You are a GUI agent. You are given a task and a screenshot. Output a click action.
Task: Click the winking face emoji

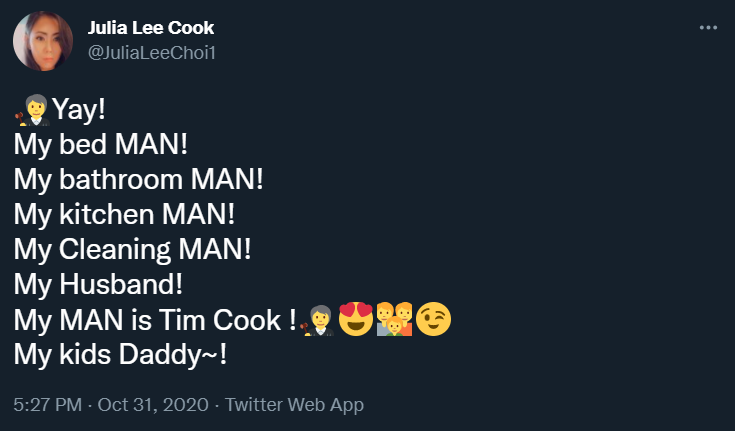(433, 320)
